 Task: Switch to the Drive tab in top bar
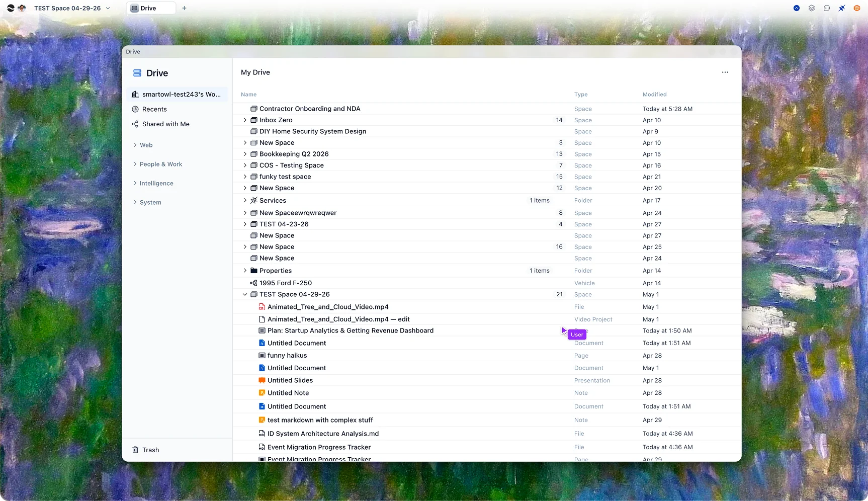(151, 8)
